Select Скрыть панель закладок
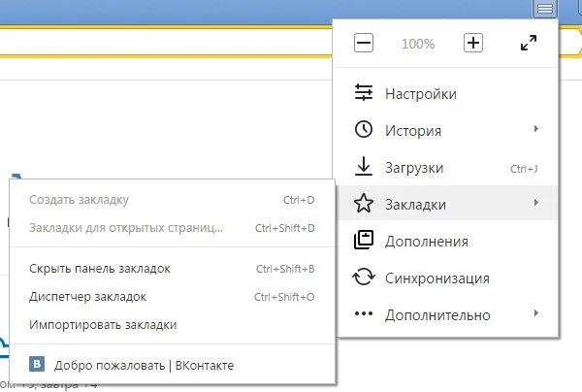582x392 pixels. pos(173,269)
